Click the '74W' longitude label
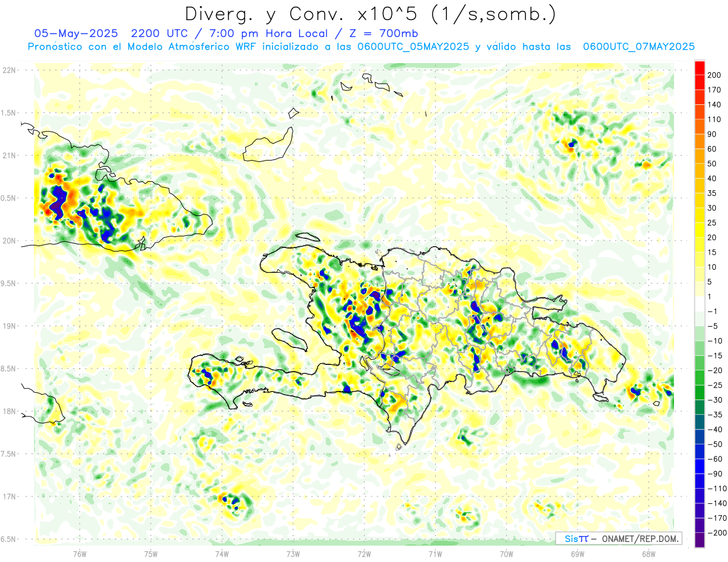Image resolution: width=728 pixels, height=562 pixels. click(222, 553)
